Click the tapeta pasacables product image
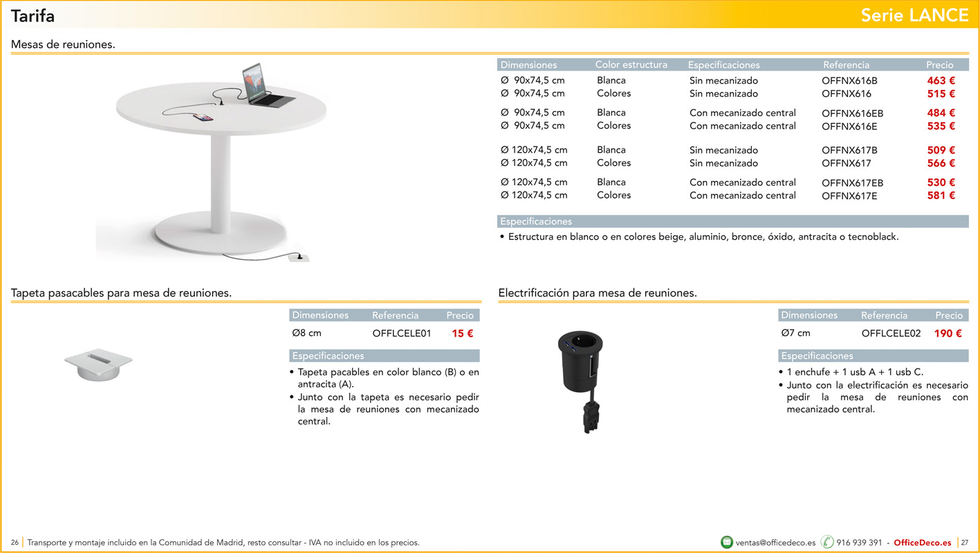980x553 pixels. click(98, 364)
